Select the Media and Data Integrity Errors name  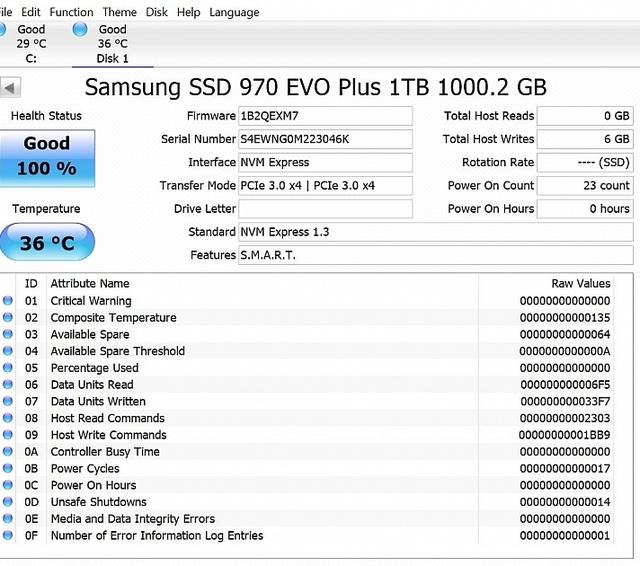(133, 519)
